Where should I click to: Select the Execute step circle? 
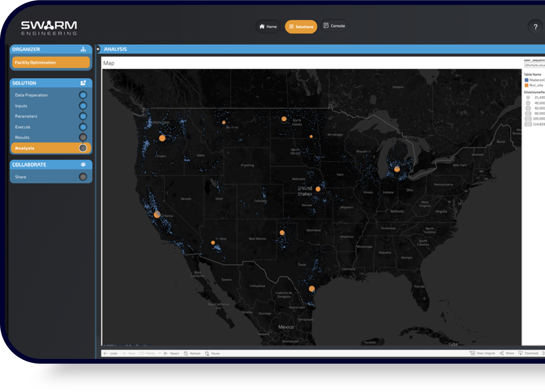pyautogui.click(x=83, y=127)
